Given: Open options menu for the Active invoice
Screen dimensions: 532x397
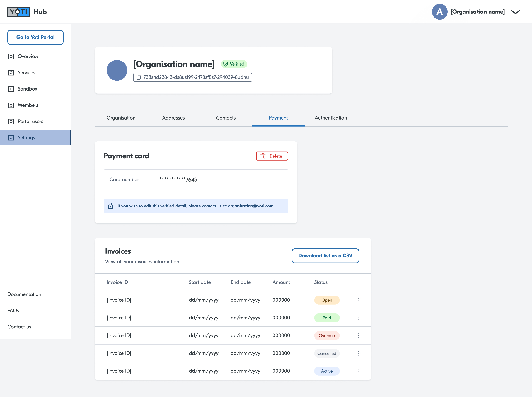Looking at the screenshot, I should 359,371.
